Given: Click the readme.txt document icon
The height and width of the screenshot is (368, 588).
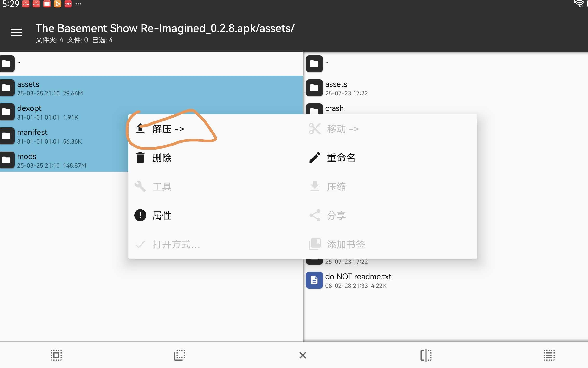Looking at the screenshot, I should [314, 280].
